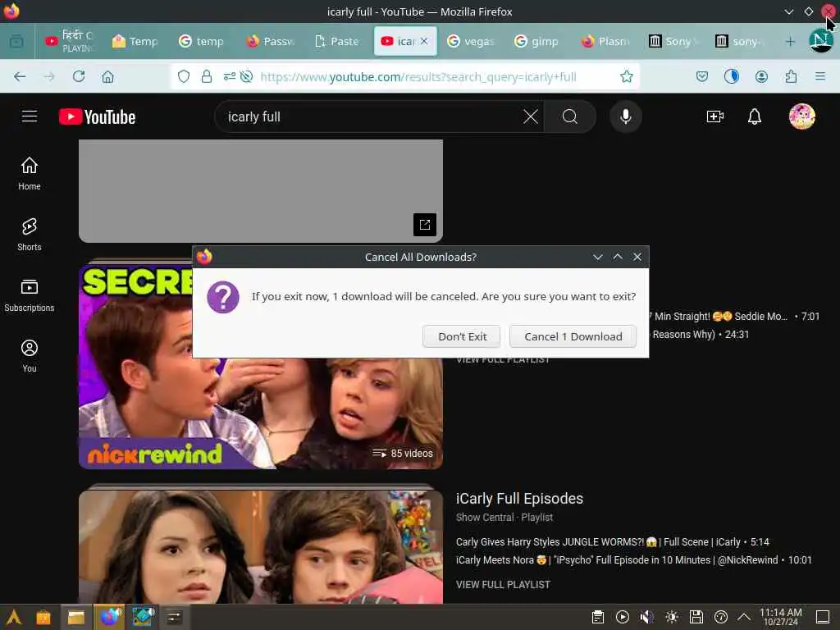This screenshot has height=630, width=840.
Task: Go to Home in YouTube sidebar
Action: click(30, 174)
